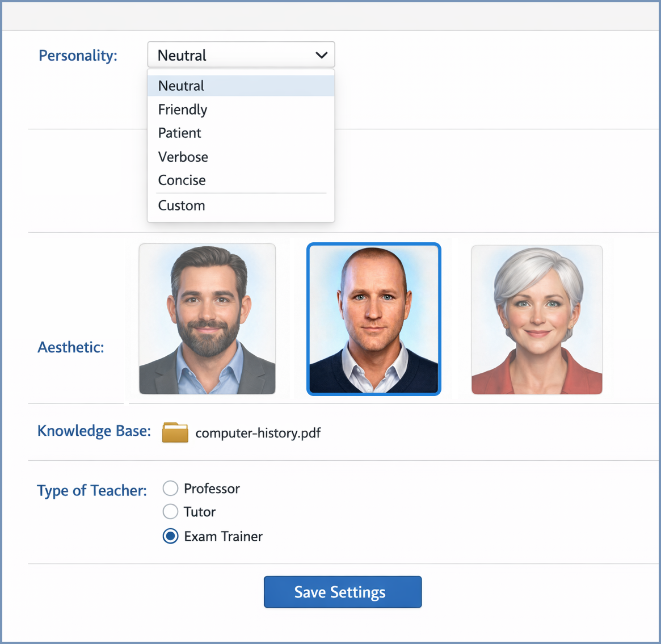Select Friendly in the personality list
This screenshot has width=661, height=644.
click(x=241, y=110)
